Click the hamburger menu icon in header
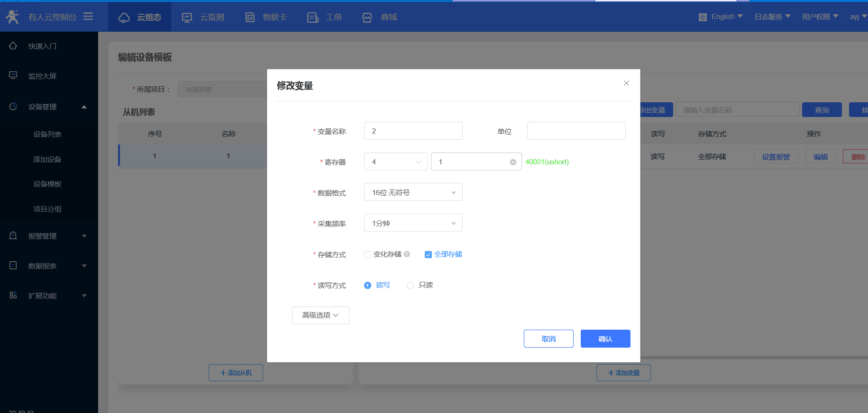Viewport: 868px width, 413px height. pyautogui.click(x=88, y=17)
